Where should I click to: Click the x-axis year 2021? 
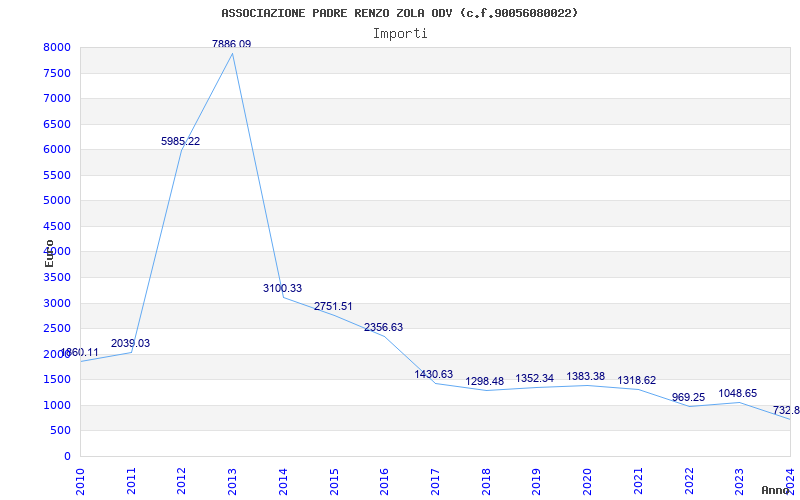coord(638,482)
